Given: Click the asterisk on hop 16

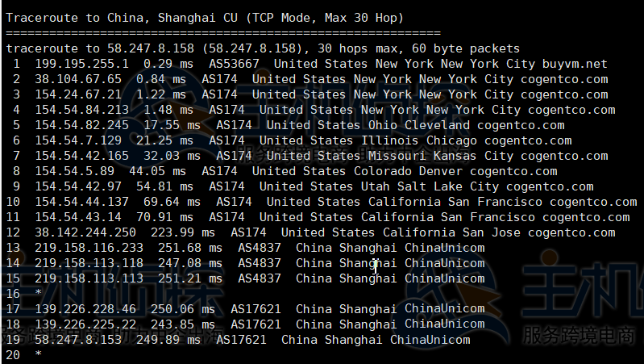Looking at the screenshot, I should coord(38,292).
